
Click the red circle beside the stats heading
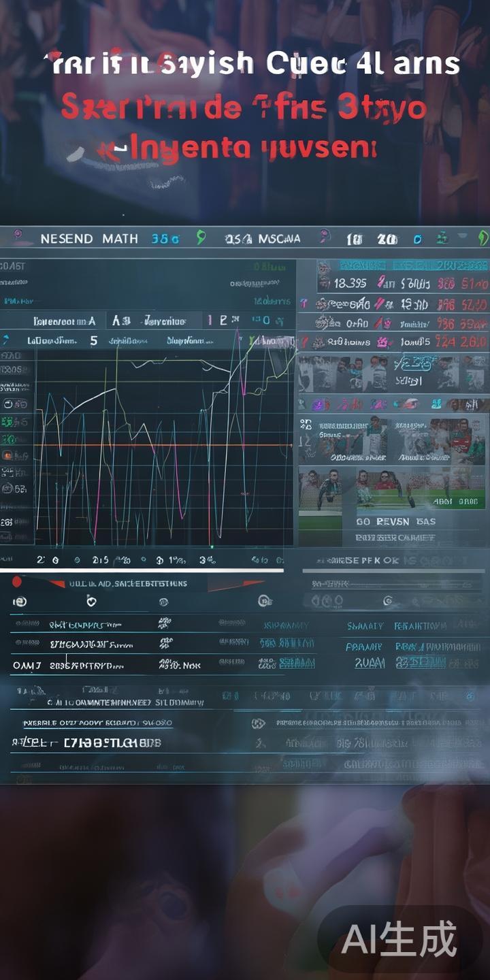[x=18, y=583]
